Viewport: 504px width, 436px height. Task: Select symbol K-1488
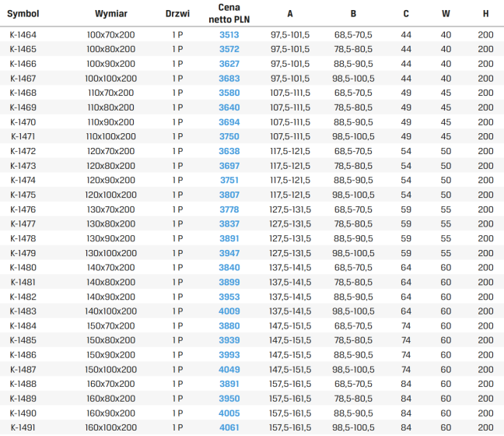click(23, 384)
